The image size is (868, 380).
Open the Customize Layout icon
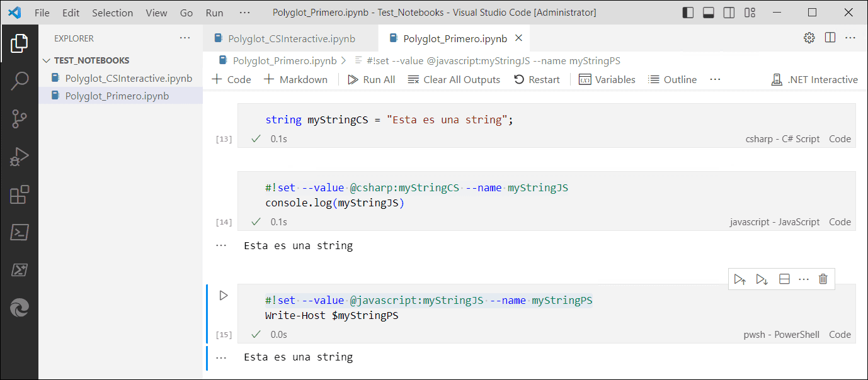[750, 13]
